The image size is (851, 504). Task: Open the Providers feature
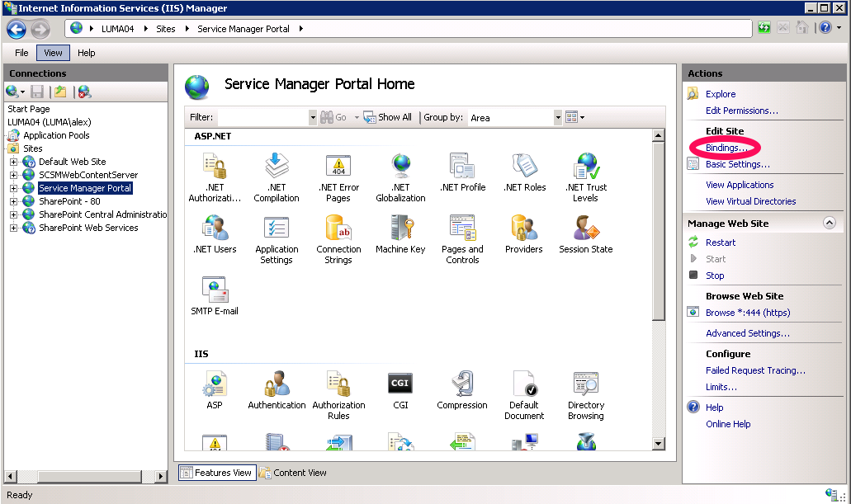tap(524, 234)
